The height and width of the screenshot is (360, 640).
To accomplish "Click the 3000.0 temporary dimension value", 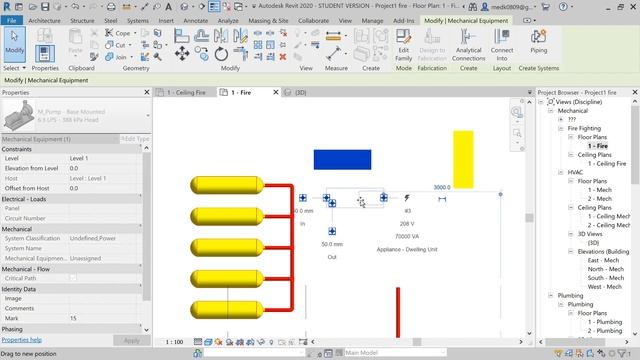I will point(442,187).
